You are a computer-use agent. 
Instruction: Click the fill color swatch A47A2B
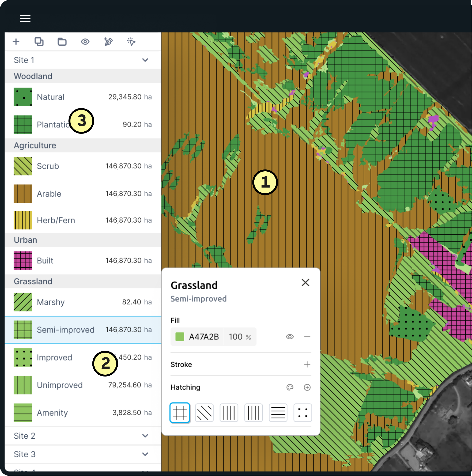tap(180, 337)
